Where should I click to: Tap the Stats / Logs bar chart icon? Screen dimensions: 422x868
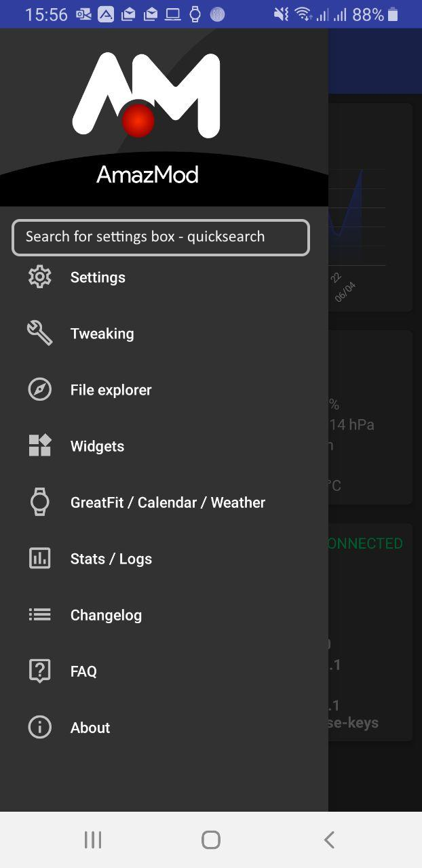[x=39, y=558]
